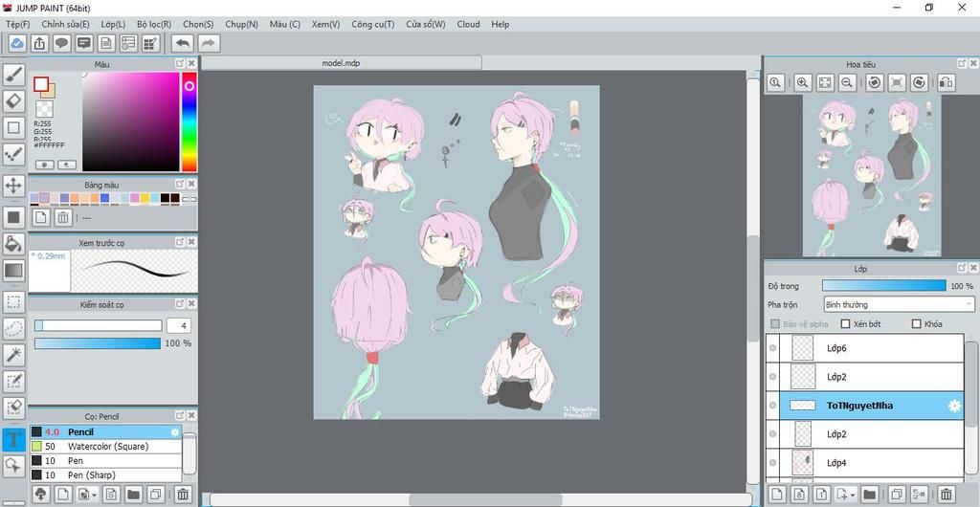Toggle the Bảo vệ alpha checkbox
This screenshot has width=980, height=507.
(775, 323)
